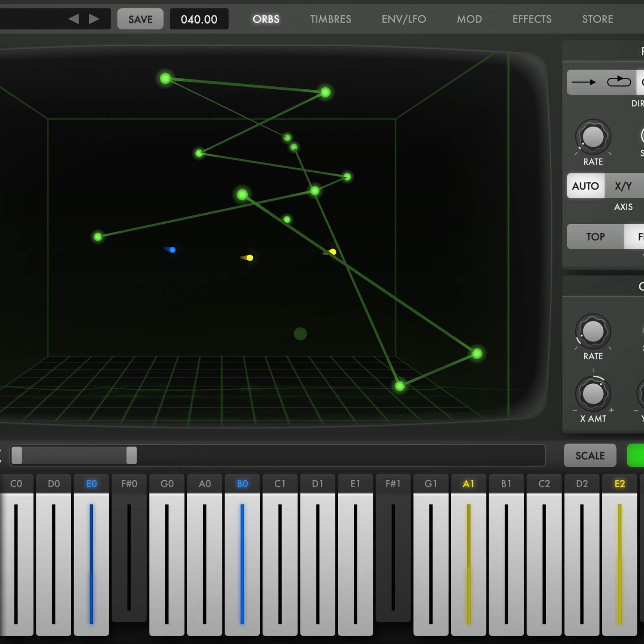Click the 040.00 tempo field
Screen dimensions: 644x644
tap(199, 19)
